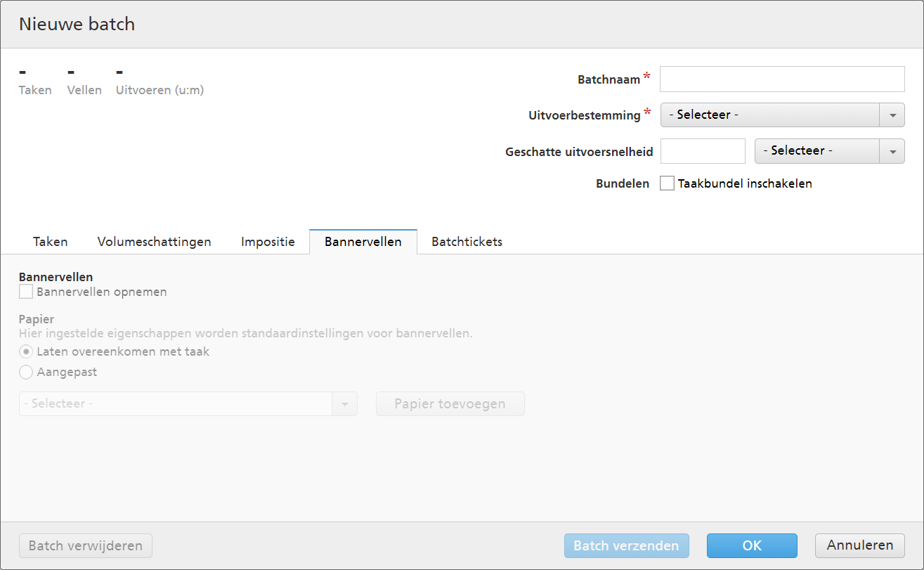Open the Uitvoerbestemming dropdown
This screenshot has height=570, width=924.
(x=770, y=115)
